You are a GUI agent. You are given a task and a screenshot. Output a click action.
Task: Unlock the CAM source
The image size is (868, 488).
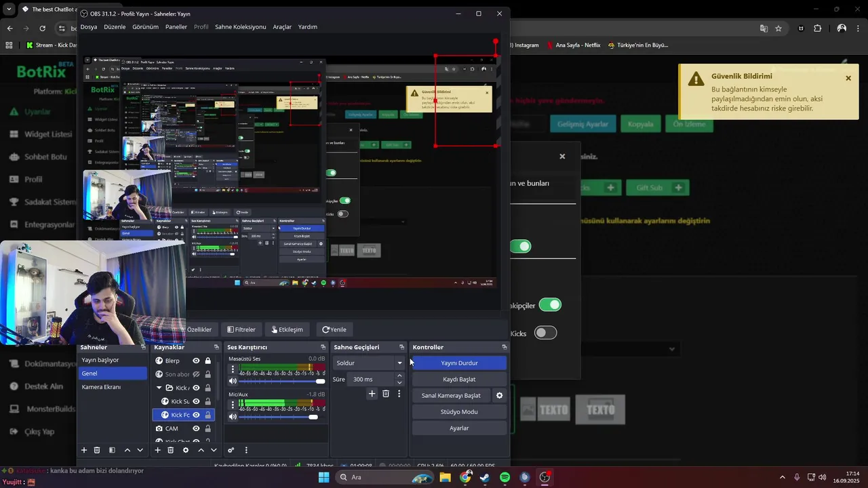pyautogui.click(x=208, y=428)
